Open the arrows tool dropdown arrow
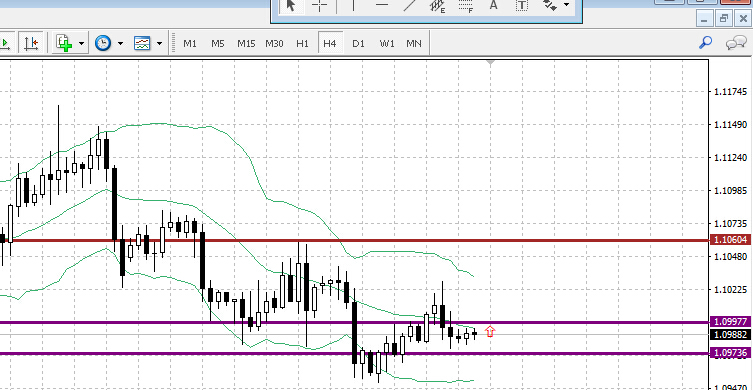Screen dimensions: 753x390 (x=566, y=5)
